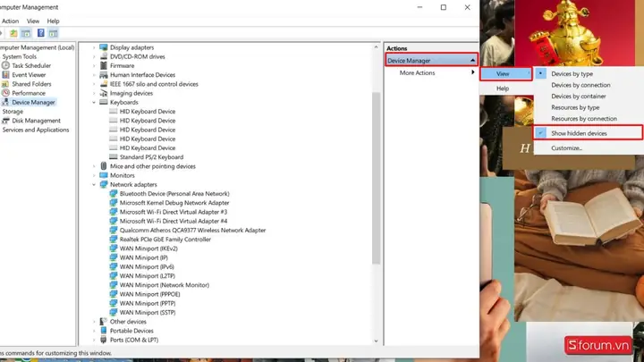This screenshot has height=362, width=644.
Task: Select WAN Miniport (SSTP) entry
Action: click(147, 312)
